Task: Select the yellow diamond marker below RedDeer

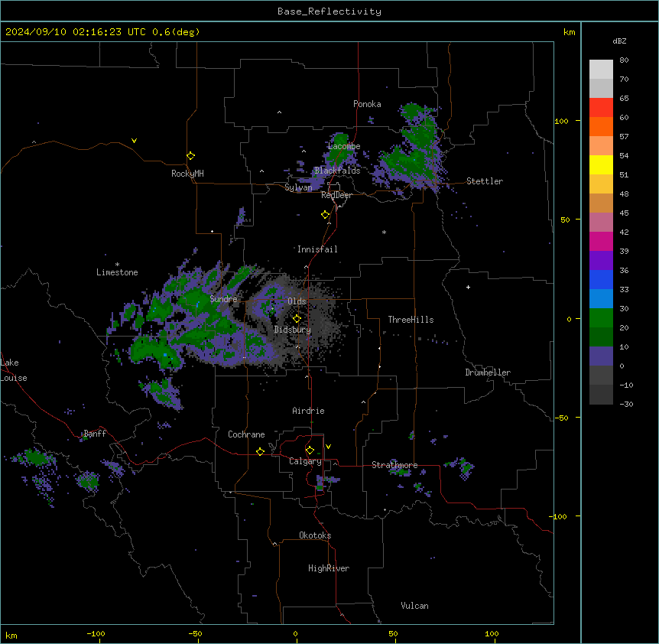Action: [325, 215]
